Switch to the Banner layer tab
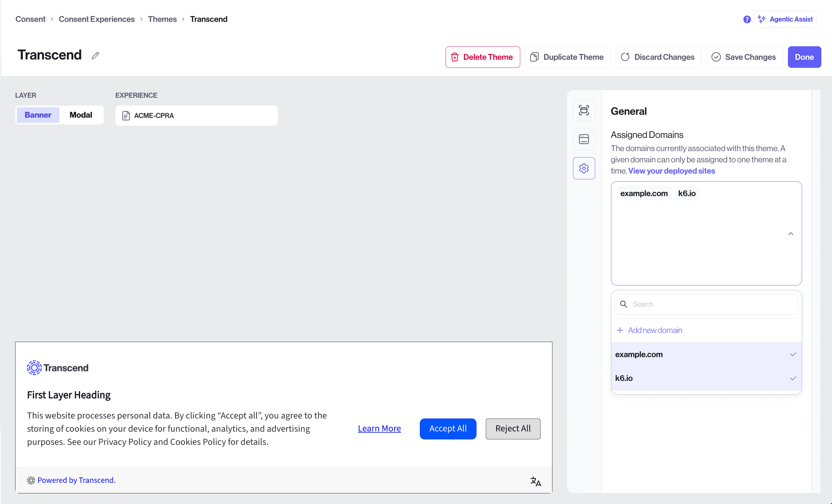 pyautogui.click(x=38, y=115)
